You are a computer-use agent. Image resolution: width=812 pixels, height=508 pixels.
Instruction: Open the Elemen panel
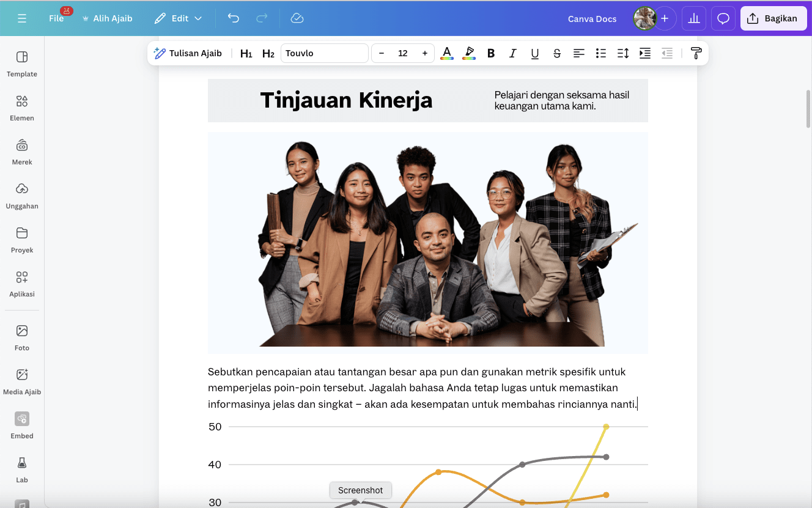click(x=22, y=108)
